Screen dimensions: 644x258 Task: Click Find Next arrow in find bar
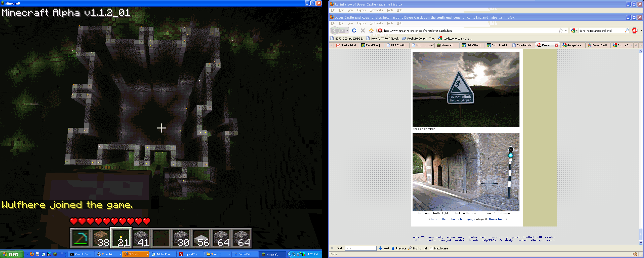380,248
